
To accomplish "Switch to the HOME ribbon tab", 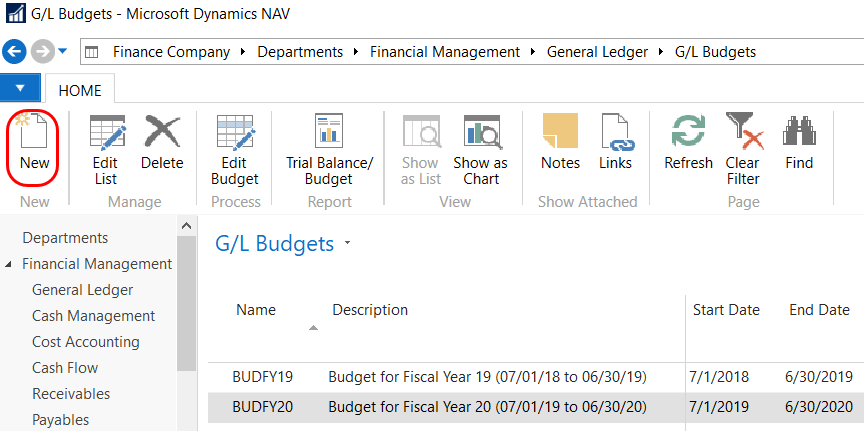I will [79, 90].
